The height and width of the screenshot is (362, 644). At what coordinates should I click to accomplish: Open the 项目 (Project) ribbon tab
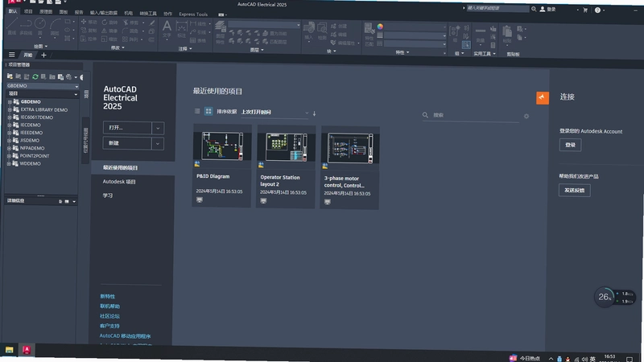[28, 11]
